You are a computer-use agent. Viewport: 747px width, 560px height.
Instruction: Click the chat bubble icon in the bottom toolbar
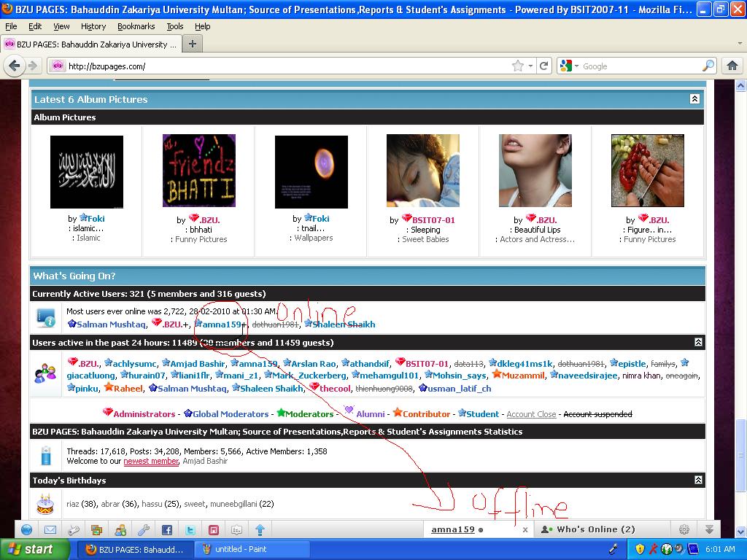(238, 529)
